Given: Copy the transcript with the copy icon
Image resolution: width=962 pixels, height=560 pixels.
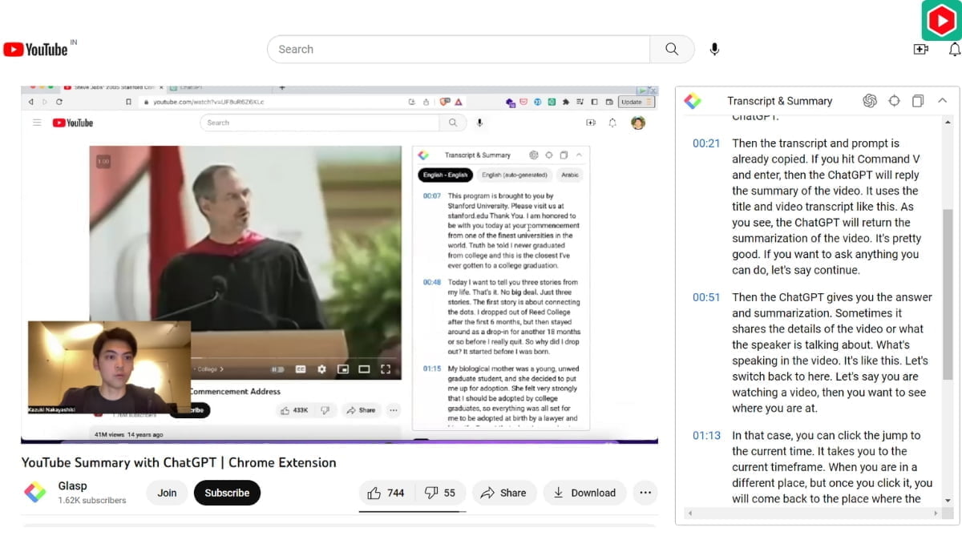Looking at the screenshot, I should (x=917, y=101).
